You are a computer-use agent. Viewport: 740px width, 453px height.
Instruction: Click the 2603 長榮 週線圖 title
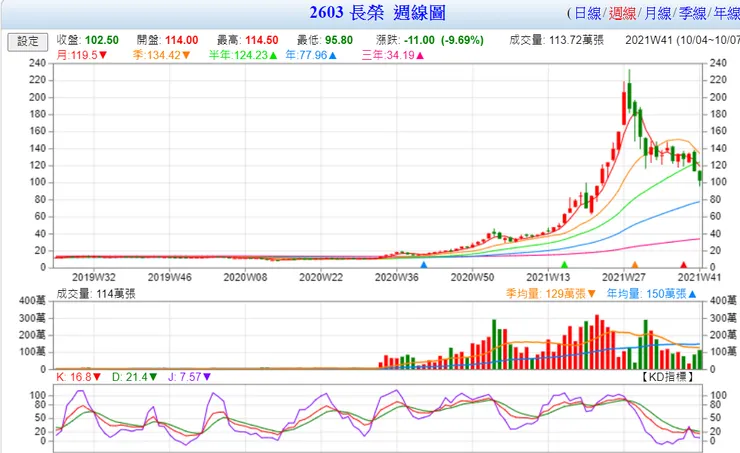tap(378, 13)
